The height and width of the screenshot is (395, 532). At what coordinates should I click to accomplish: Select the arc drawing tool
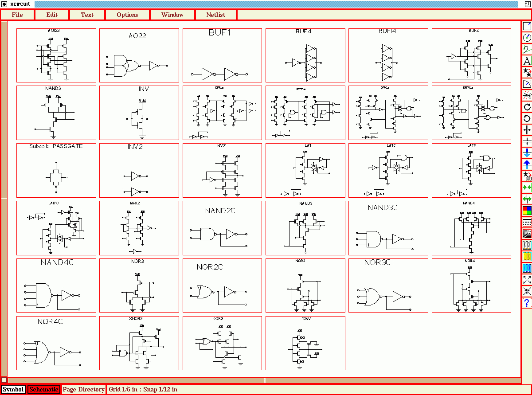point(527,38)
